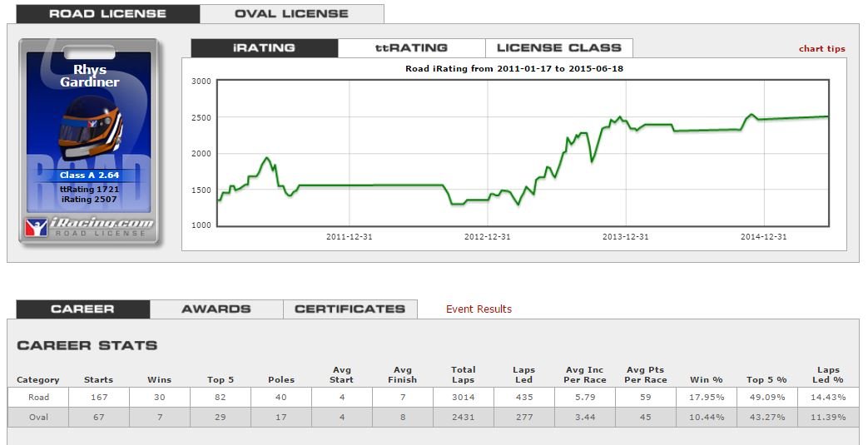Click the 1500 y-axis label
The height and width of the screenshot is (445, 868).
pyautogui.click(x=201, y=190)
